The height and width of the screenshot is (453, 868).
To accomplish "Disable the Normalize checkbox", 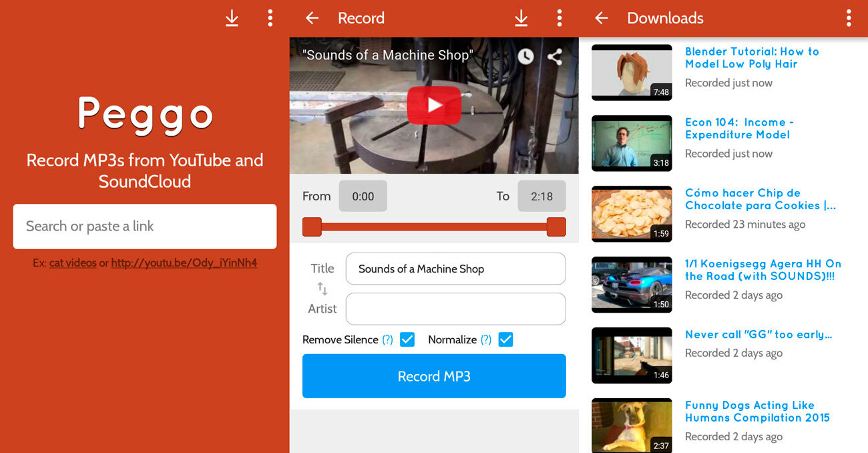I will click(505, 339).
